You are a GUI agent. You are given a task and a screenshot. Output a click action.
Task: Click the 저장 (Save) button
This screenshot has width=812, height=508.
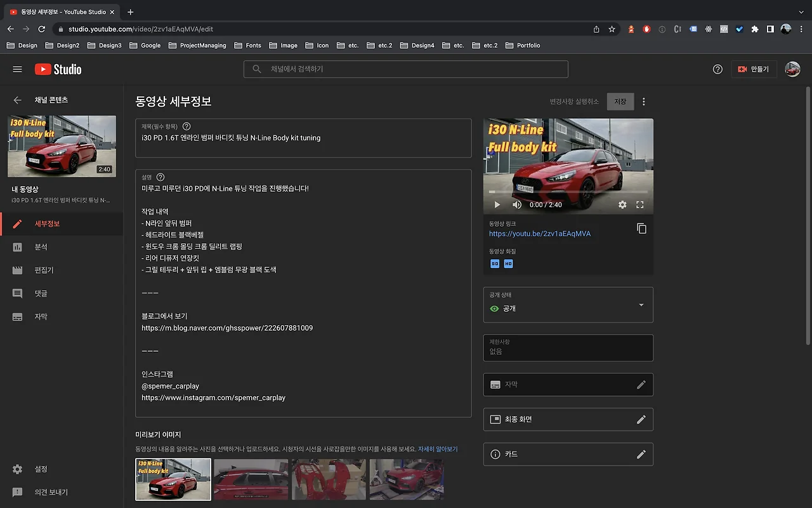(x=620, y=102)
